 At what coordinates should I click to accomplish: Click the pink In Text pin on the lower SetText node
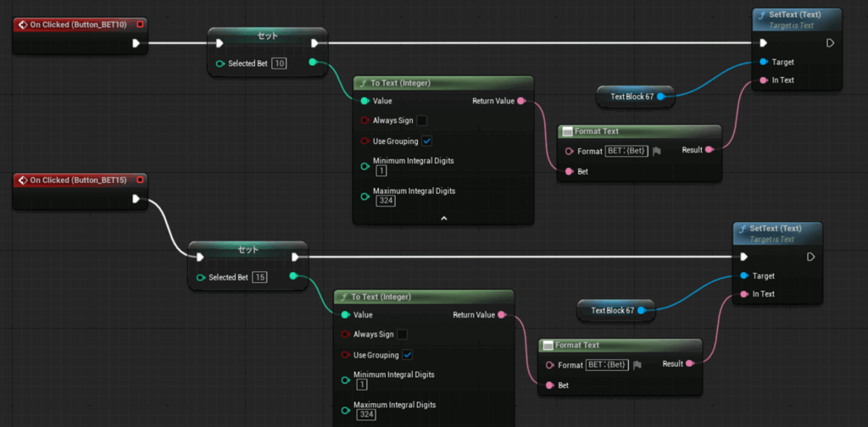(744, 294)
